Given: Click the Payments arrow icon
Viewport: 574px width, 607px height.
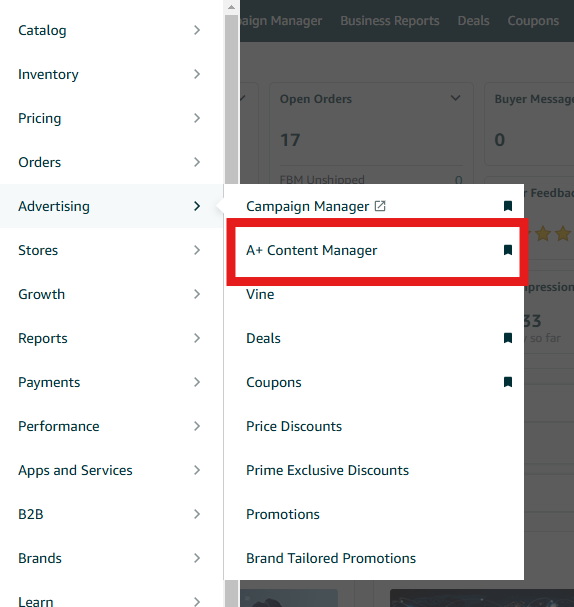Looking at the screenshot, I should (197, 382).
